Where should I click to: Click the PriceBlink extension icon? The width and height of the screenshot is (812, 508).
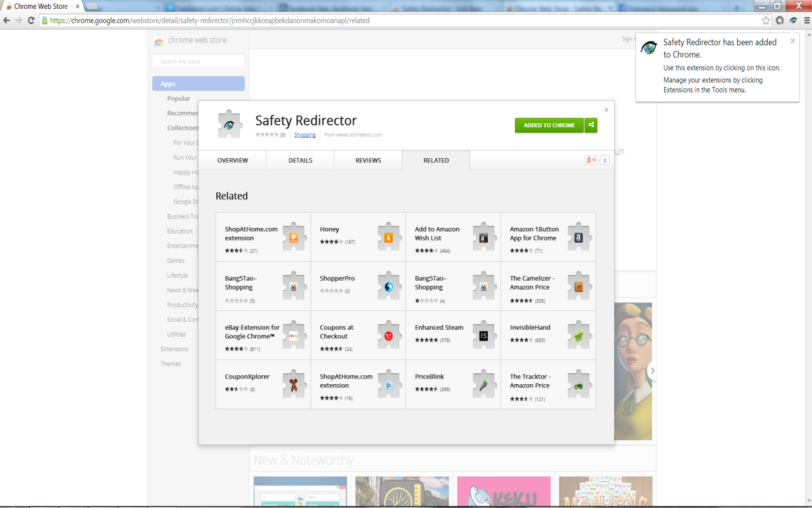pos(483,384)
